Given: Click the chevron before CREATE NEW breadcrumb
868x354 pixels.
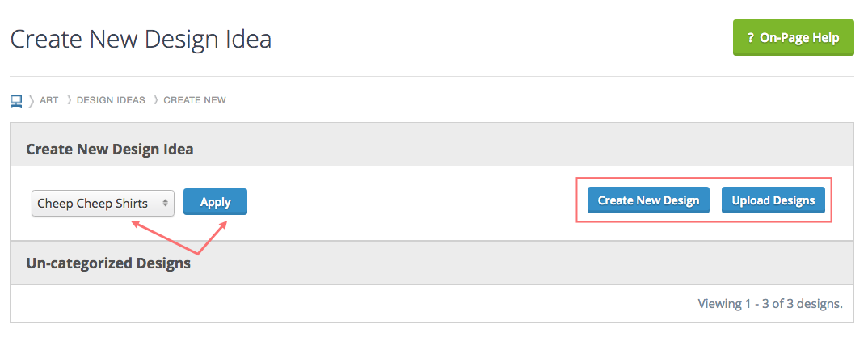Looking at the screenshot, I should tap(155, 100).
